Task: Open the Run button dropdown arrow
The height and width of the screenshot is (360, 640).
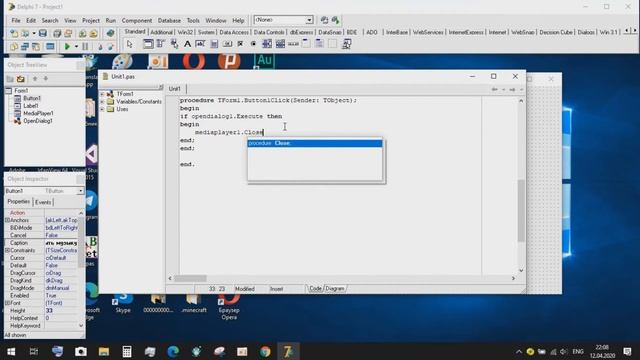Action: click(x=76, y=46)
